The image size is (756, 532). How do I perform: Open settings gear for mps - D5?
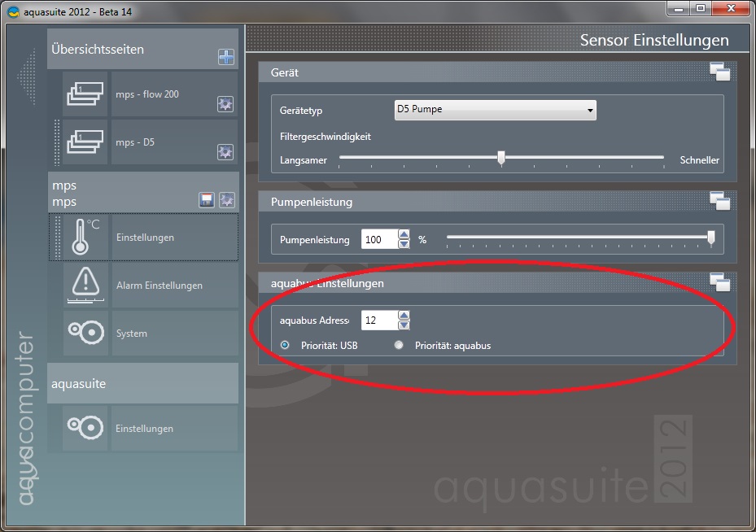(225, 152)
